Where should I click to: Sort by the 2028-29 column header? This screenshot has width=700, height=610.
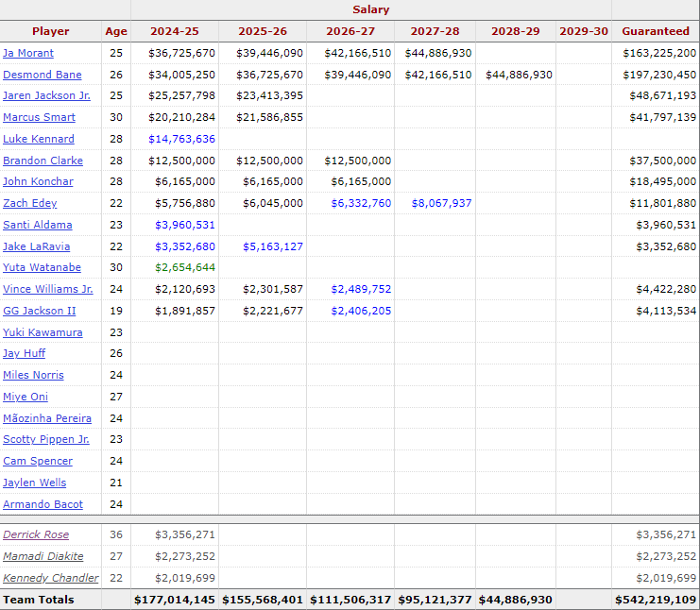click(516, 31)
